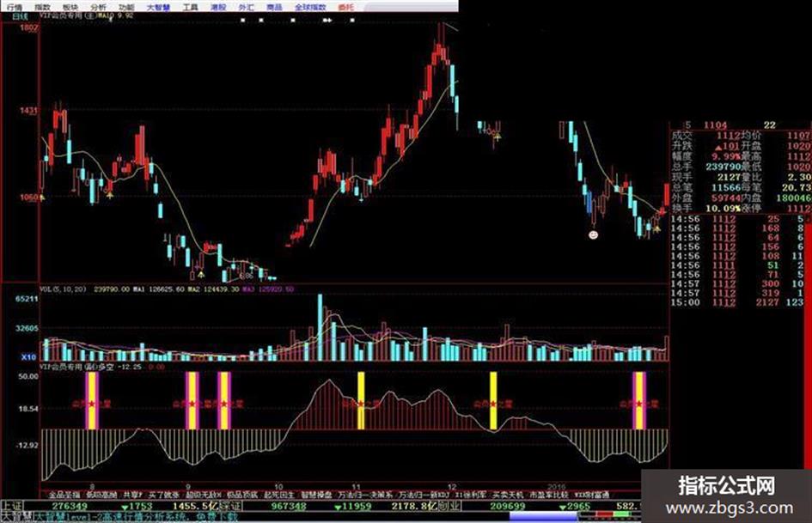Image resolution: width=812 pixels, height=523 pixels.
Task: Click the yellow arrow at January low
Action: coord(656,228)
